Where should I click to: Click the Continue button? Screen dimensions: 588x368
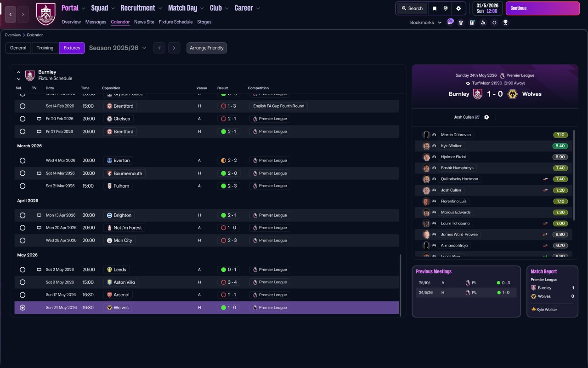[543, 8]
